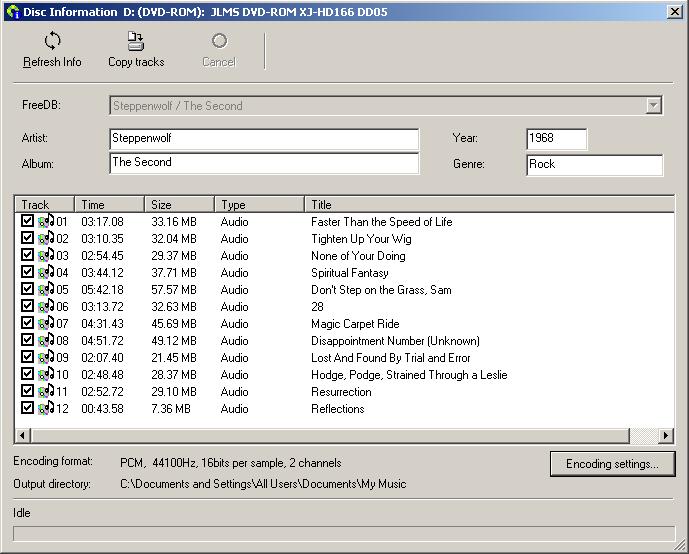This screenshot has width=689, height=554.
Task: Click the Copy tracks icon
Action: [135, 41]
